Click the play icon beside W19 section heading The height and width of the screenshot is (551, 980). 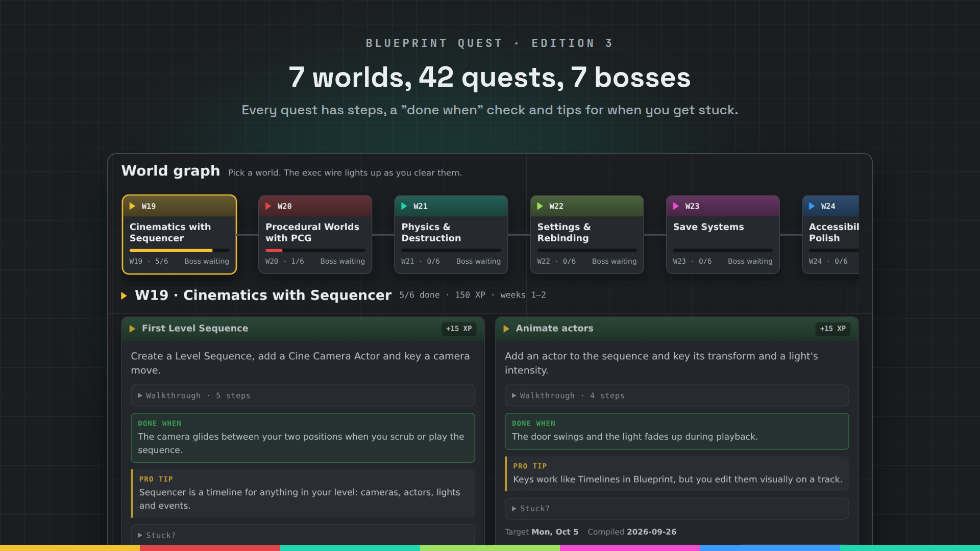124,295
